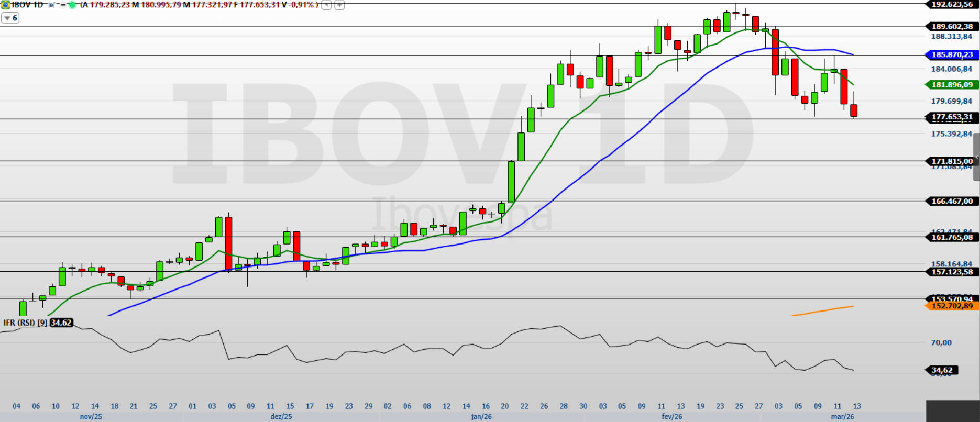Image resolution: width=980 pixels, height=422 pixels.
Task: Click fev/26 month marker on time axis
Action: pos(672,417)
